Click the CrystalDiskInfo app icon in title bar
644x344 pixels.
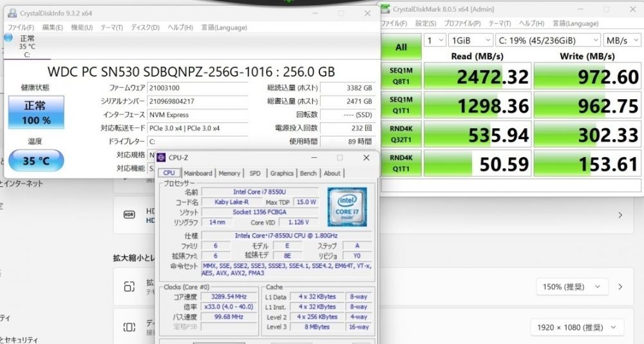coord(12,13)
